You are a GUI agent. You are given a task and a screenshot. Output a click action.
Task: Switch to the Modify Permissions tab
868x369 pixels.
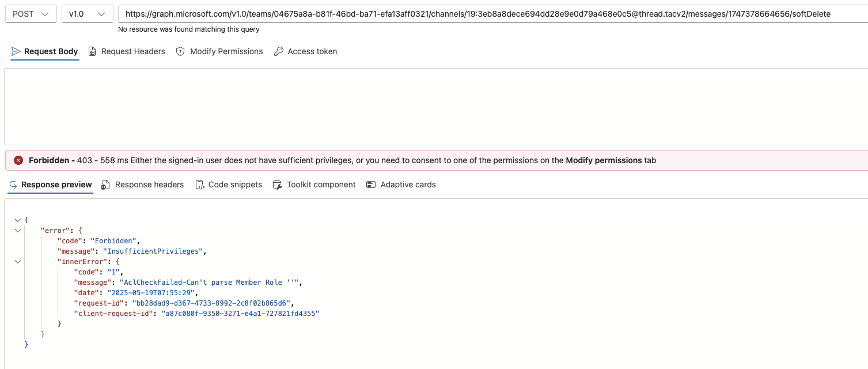[x=226, y=51]
